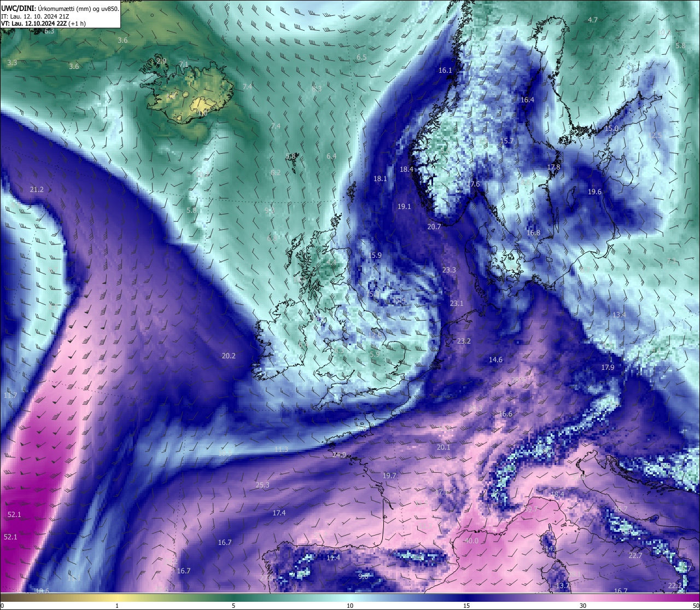Click the 20.1 value over France

(444, 447)
